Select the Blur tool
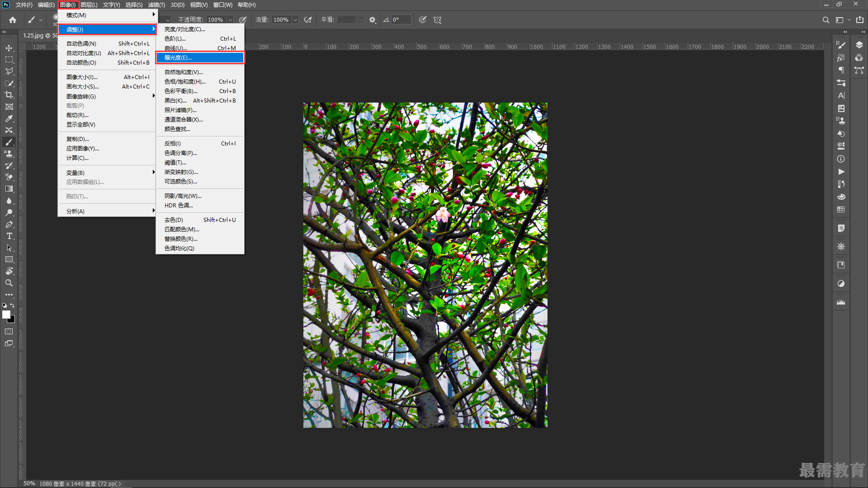Screen dimensions: 868x488 9,201
